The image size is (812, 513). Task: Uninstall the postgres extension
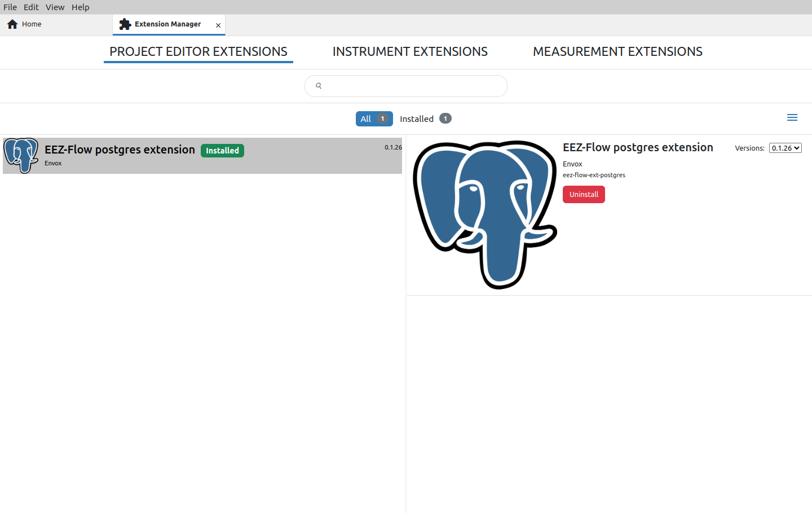pos(584,194)
